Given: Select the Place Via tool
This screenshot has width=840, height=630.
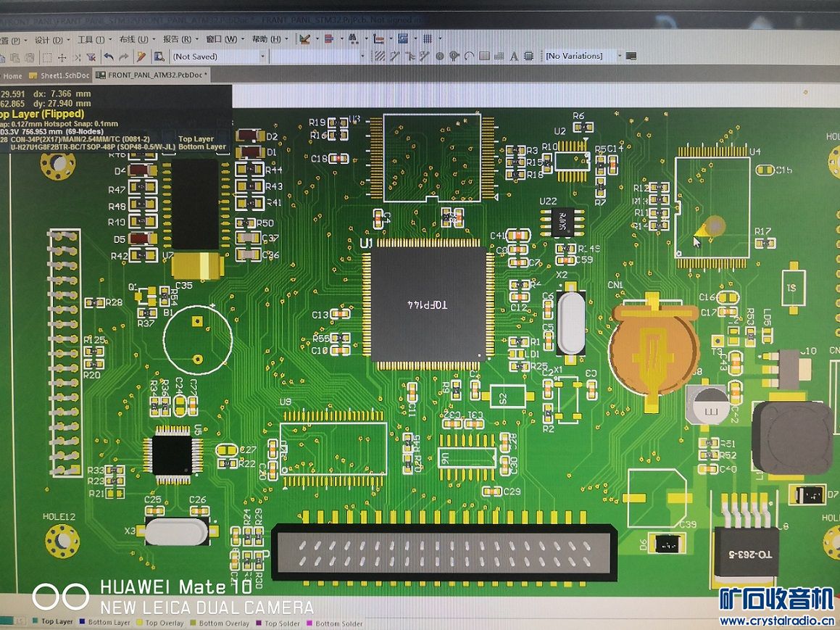Looking at the screenshot, I should [x=454, y=56].
